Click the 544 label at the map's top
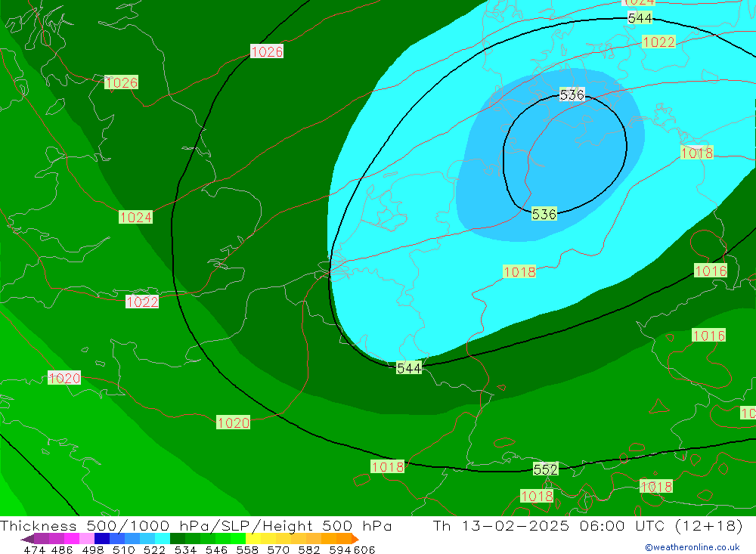 (x=640, y=18)
